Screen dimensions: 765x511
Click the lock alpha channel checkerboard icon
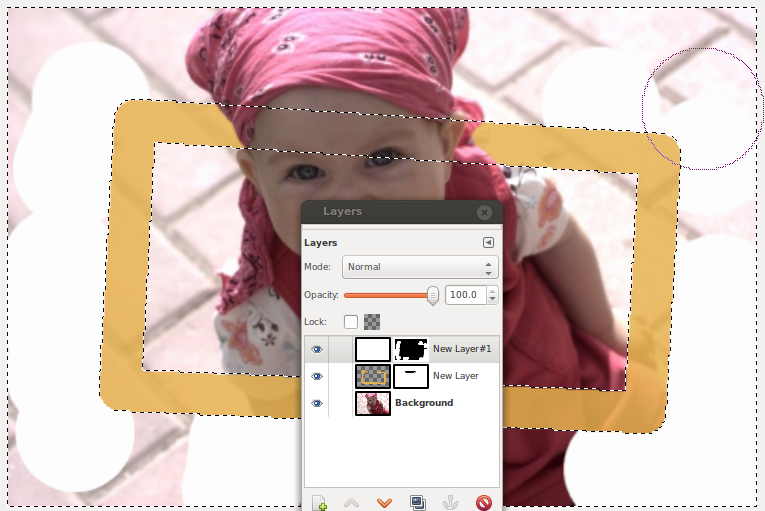click(373, 322)
